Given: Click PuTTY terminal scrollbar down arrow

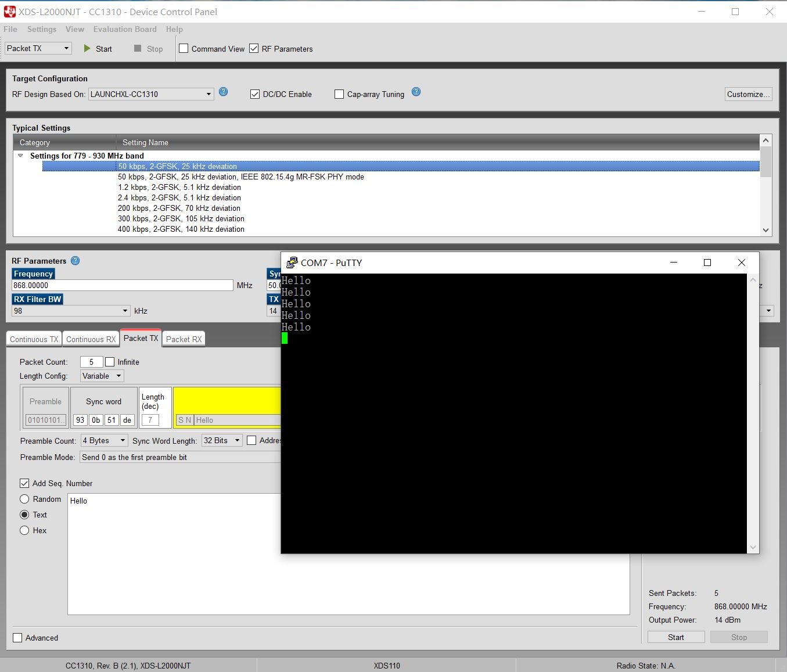Looking at the screenshot, I should point(753,547).
